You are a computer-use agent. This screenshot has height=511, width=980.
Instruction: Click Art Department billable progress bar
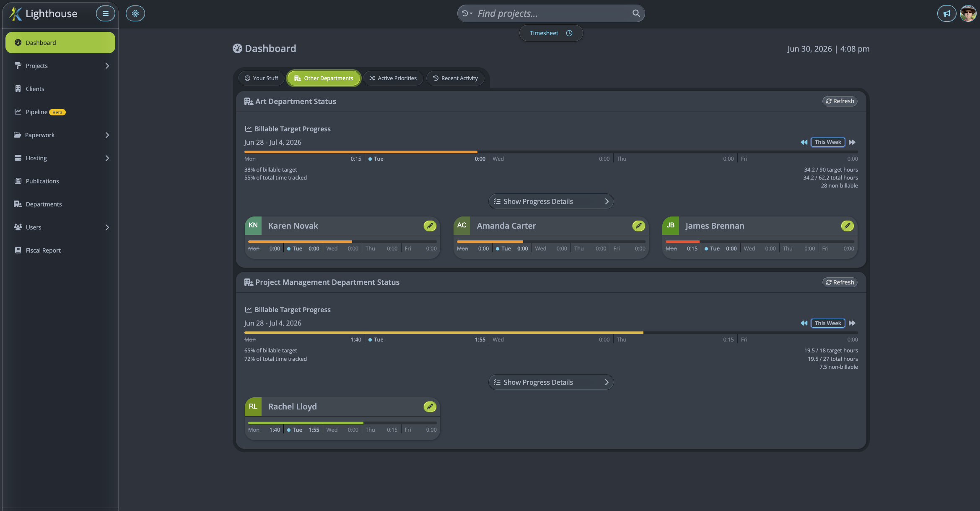pos(551,151)
